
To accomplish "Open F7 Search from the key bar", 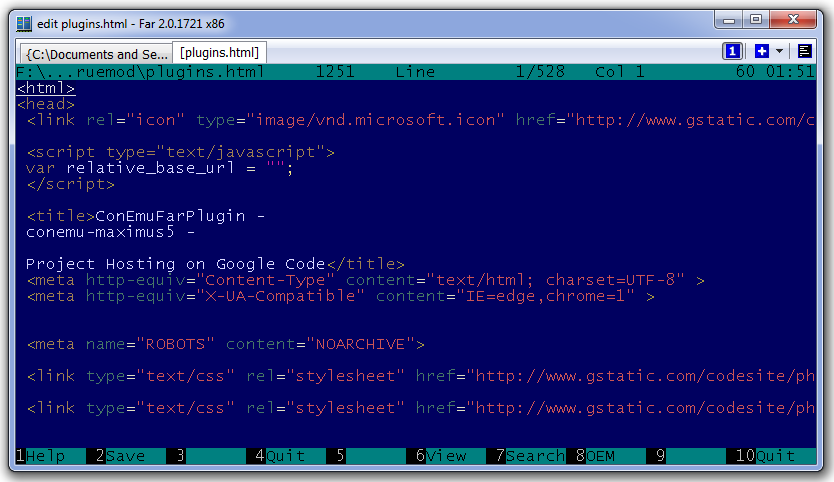I will pyautogui.click(x=535, y=456).
